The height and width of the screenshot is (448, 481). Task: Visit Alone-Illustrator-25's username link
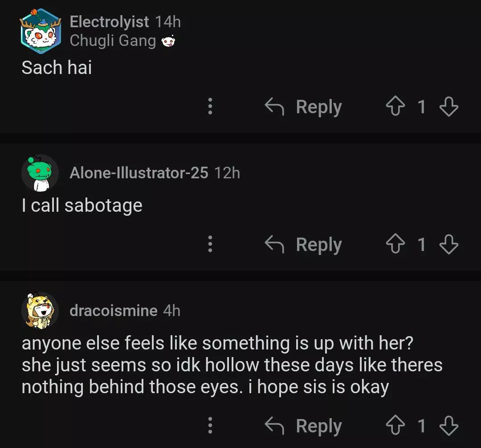coord(139,173)
